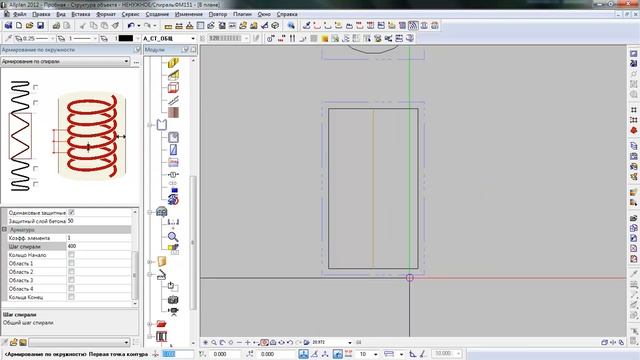Screen dimensions: 640x360
Task: Select the red cube 3D module icon
Action: (x=173, y=88)
